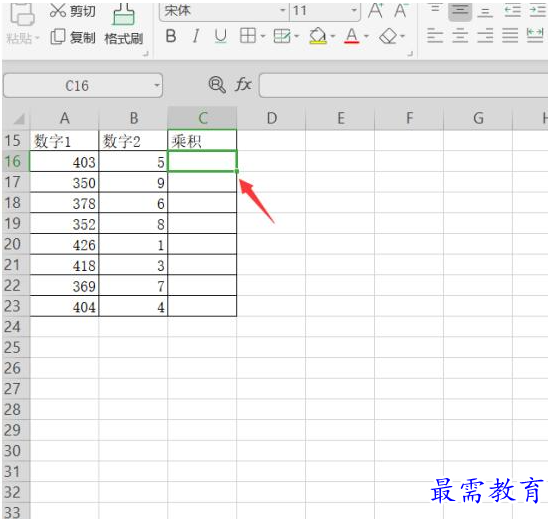Click the Paste (粘贴) icon
Viewport: 552px width, 522px height.
[x=22, y=15]
